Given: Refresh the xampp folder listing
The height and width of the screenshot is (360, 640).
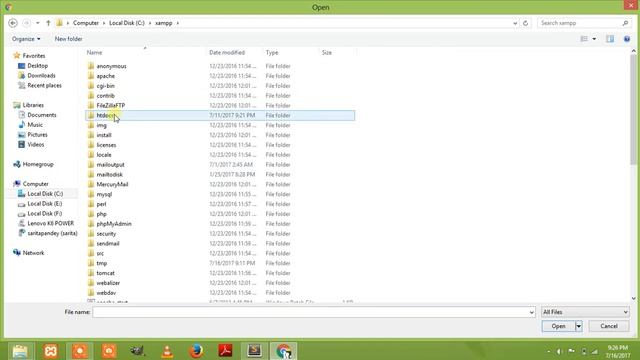Looking at the screenshot, I should [x=525, y=23].
